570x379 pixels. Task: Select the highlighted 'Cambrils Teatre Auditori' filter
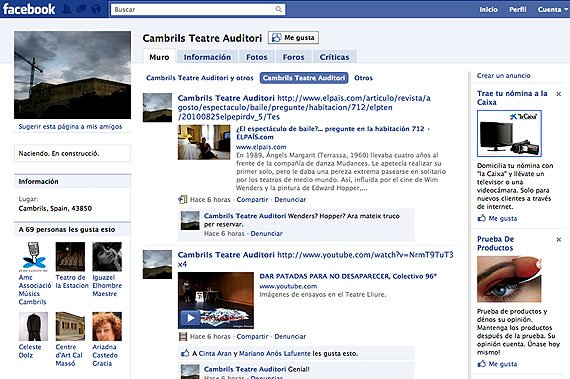(304, 78)
